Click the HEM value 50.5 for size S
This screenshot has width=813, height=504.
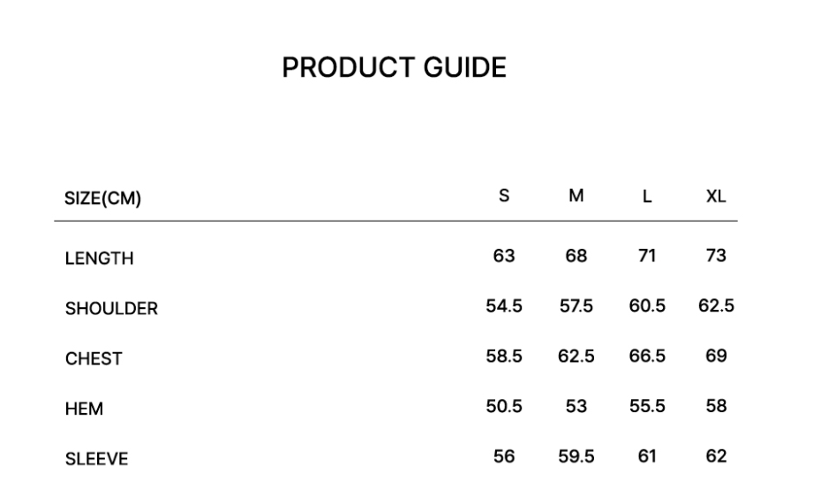pos(504,406)
